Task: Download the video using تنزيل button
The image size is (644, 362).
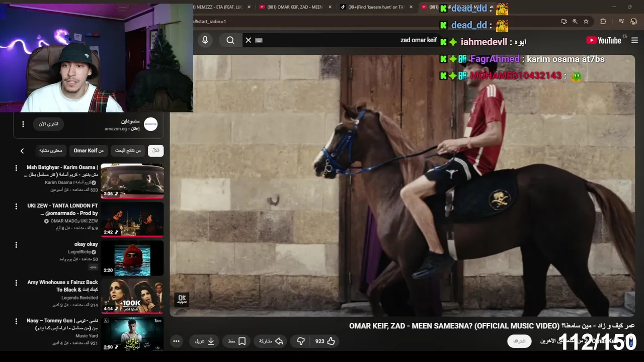Action: 205,341
